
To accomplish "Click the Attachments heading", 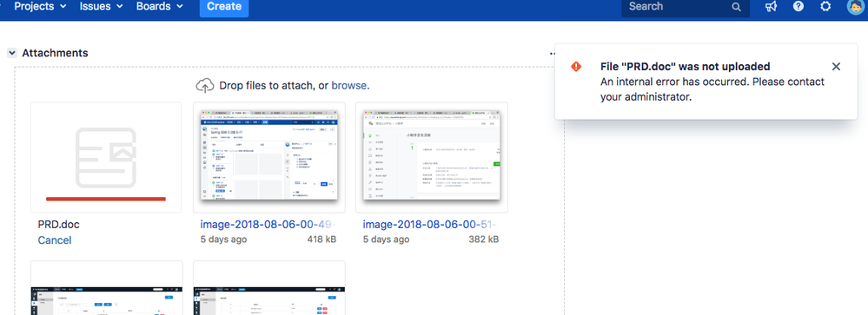I will pos(55,53).
